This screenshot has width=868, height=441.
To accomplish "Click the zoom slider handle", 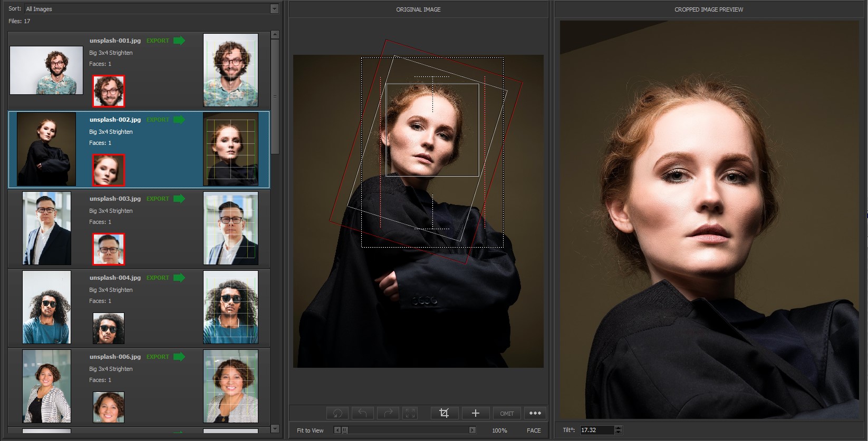I will 345,430.
